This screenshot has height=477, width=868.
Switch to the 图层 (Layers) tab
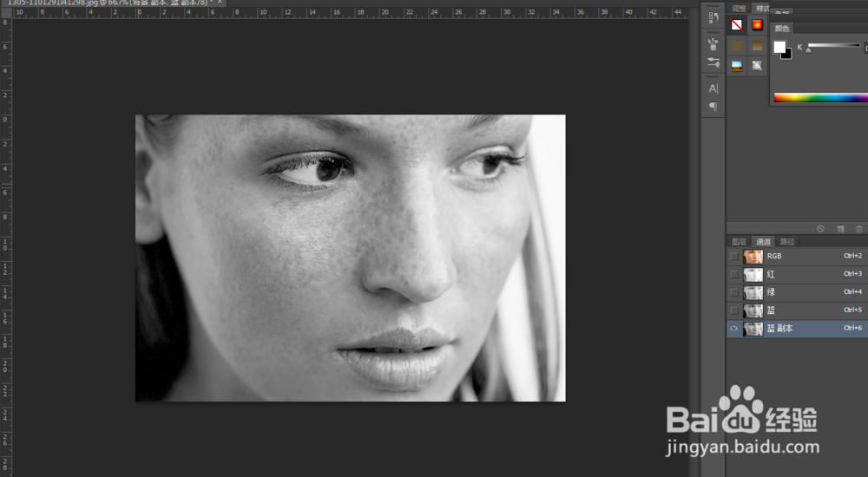pos(739,242)
